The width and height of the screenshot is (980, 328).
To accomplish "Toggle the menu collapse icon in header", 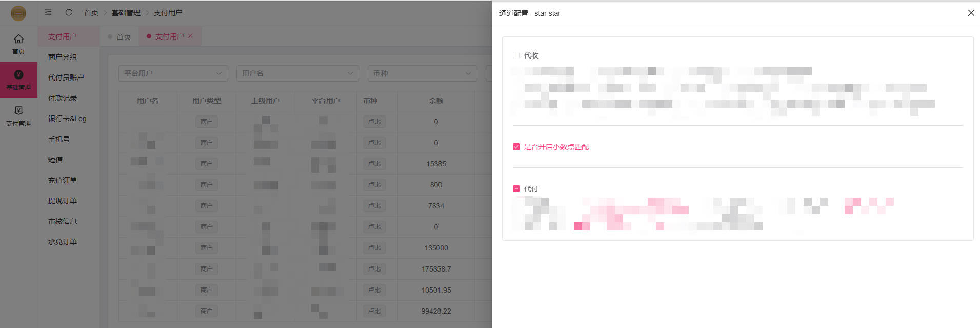I will pyautogui.click(x=48, y=13).
